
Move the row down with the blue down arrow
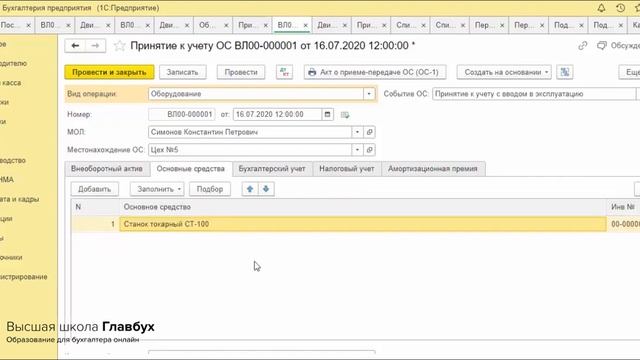(x=266, y=189)
